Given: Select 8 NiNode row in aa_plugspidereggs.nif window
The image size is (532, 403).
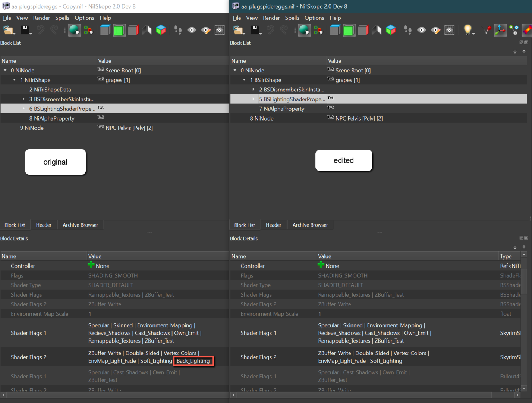Looking at the screenshot, I should coord(378,118).
